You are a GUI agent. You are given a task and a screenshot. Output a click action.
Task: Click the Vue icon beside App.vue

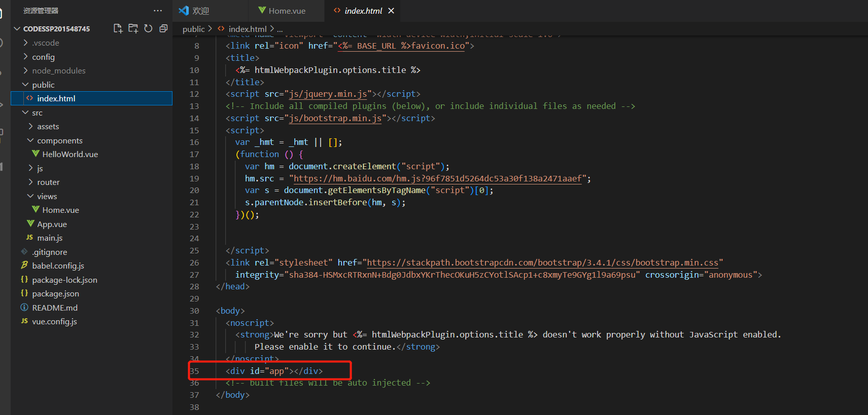pyautogui.click(x=30, y=223)
